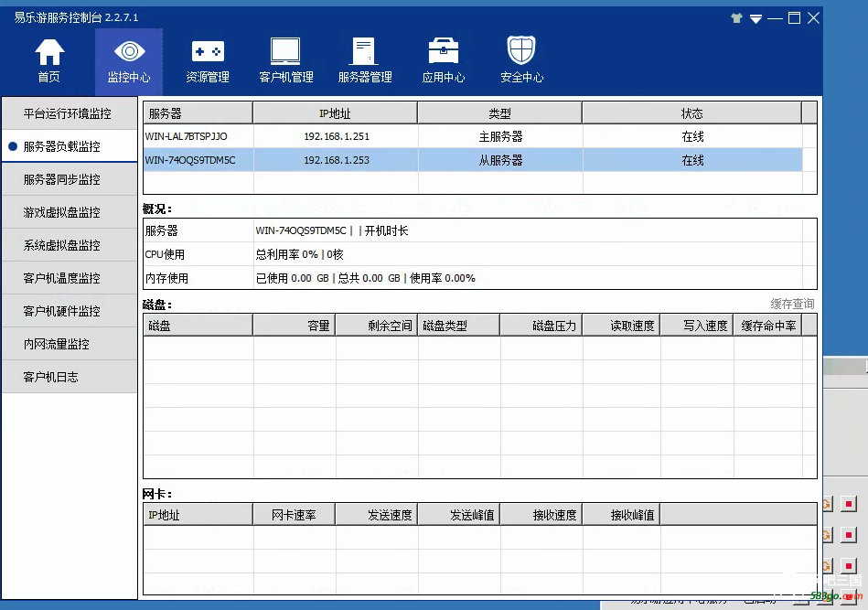Click IP cell 192.168.1.253
Viewport: 868px width, 610px height.
pos(337,160)
